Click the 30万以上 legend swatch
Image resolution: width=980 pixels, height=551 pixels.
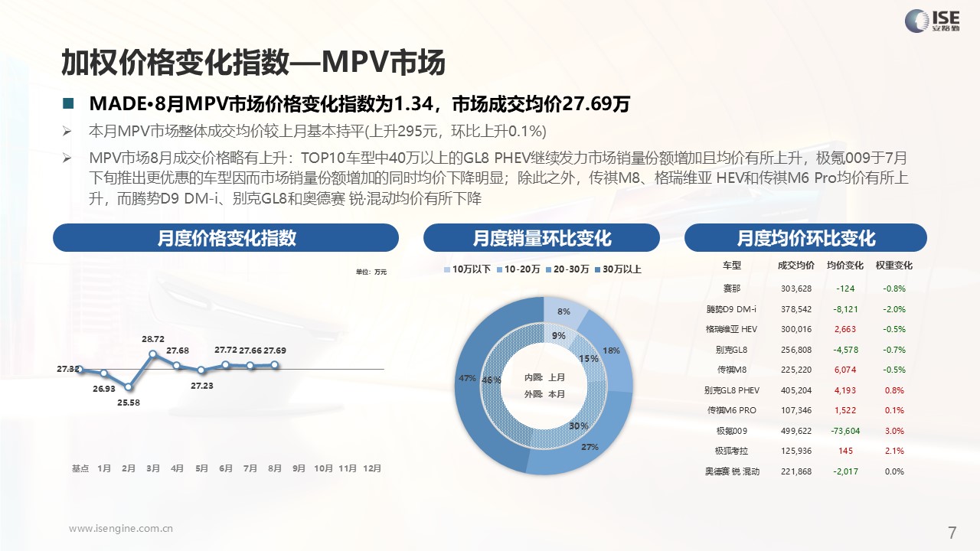(598, 269)
